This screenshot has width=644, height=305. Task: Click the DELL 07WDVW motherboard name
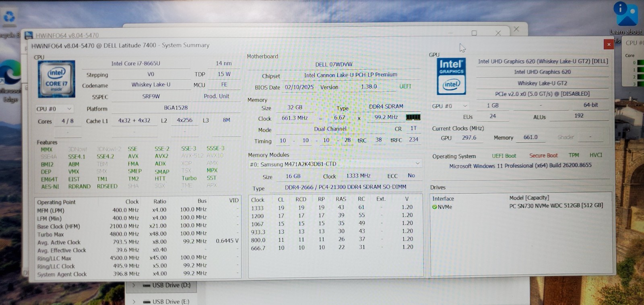coord(334,64)
